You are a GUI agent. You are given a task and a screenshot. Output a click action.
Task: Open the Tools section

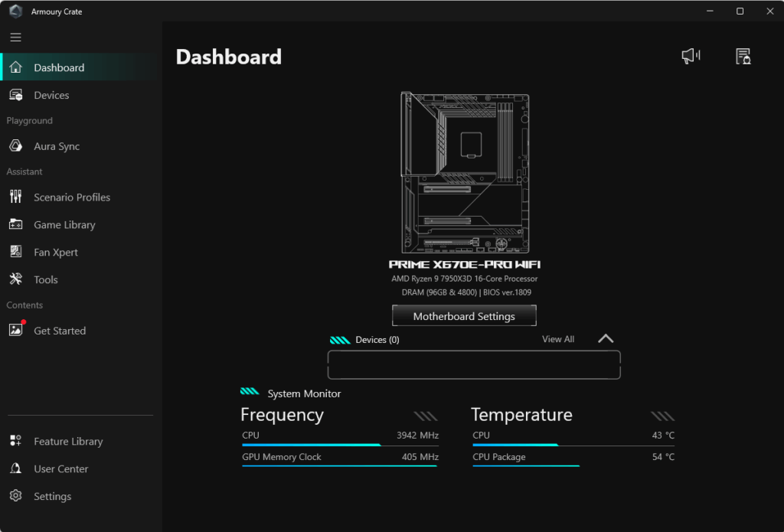tap(81, 279)
